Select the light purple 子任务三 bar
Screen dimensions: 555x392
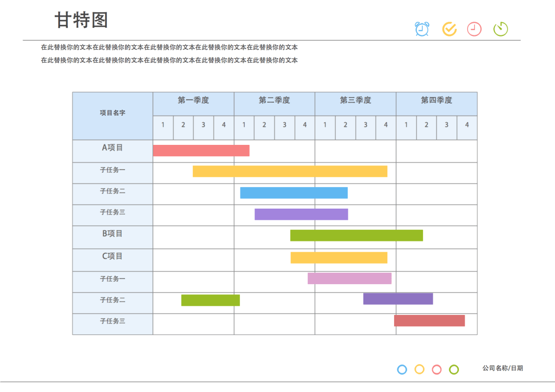click(x=301, y=214)
